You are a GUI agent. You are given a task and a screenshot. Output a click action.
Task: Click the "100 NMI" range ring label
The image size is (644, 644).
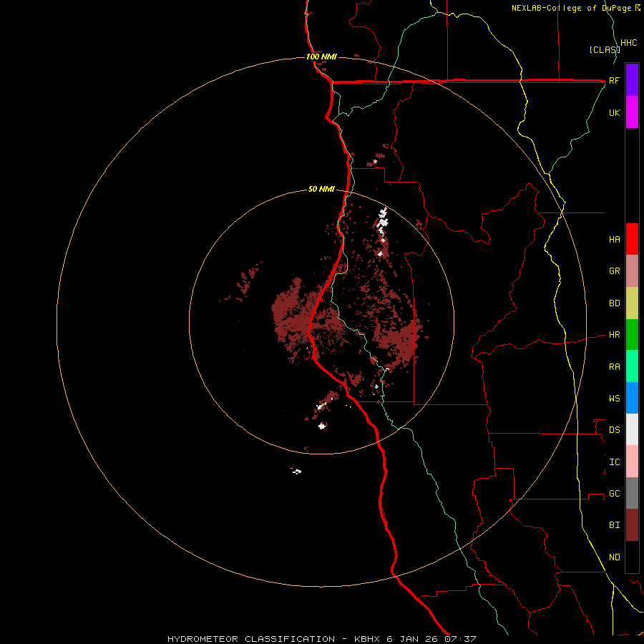click(321, 57)
